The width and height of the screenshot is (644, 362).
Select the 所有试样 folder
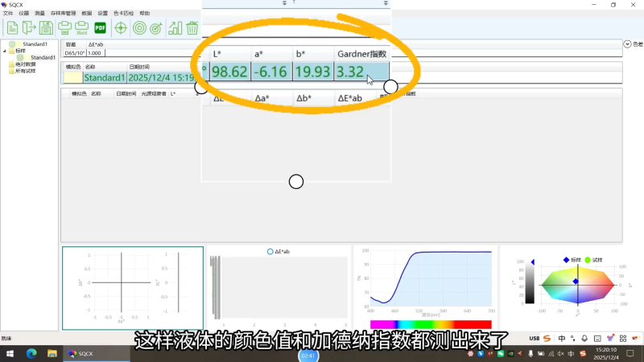[x=26, y=71]
